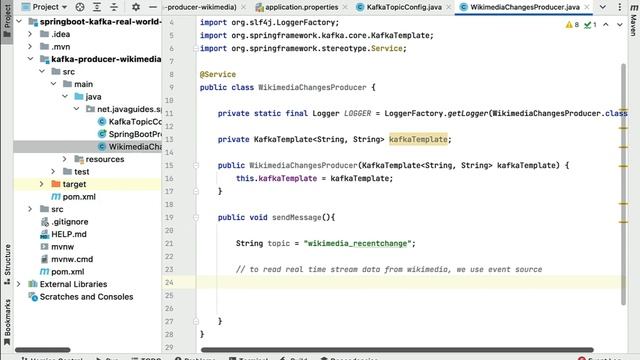Open the Project view dropdown
The image size is (640, 360).
tap(44, 7)
